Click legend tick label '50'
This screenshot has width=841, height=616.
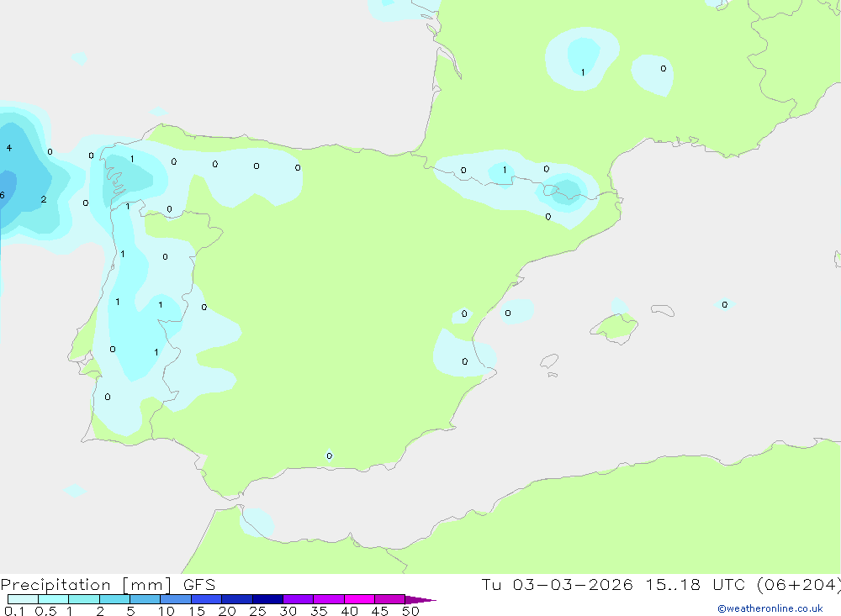click(x=410, y=611)
